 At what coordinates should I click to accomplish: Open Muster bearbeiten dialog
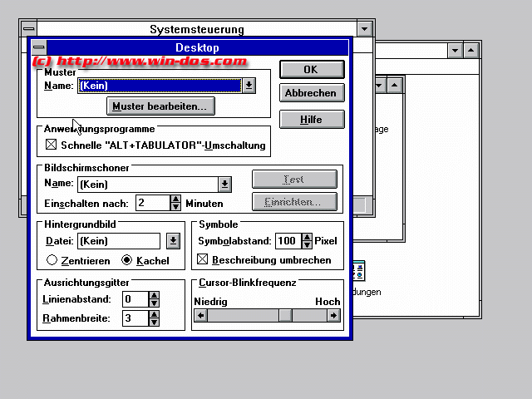162,106
